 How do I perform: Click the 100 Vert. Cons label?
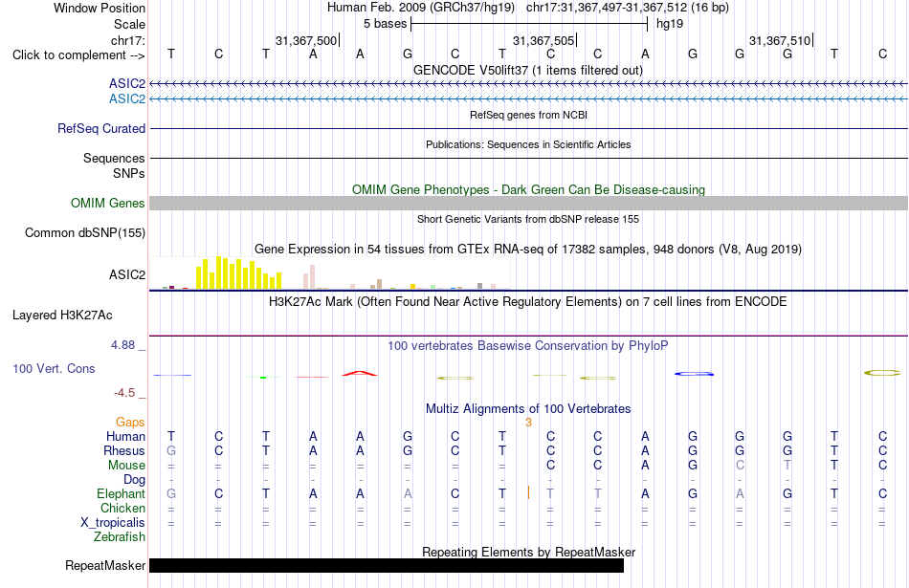click(x=54, y=368)
